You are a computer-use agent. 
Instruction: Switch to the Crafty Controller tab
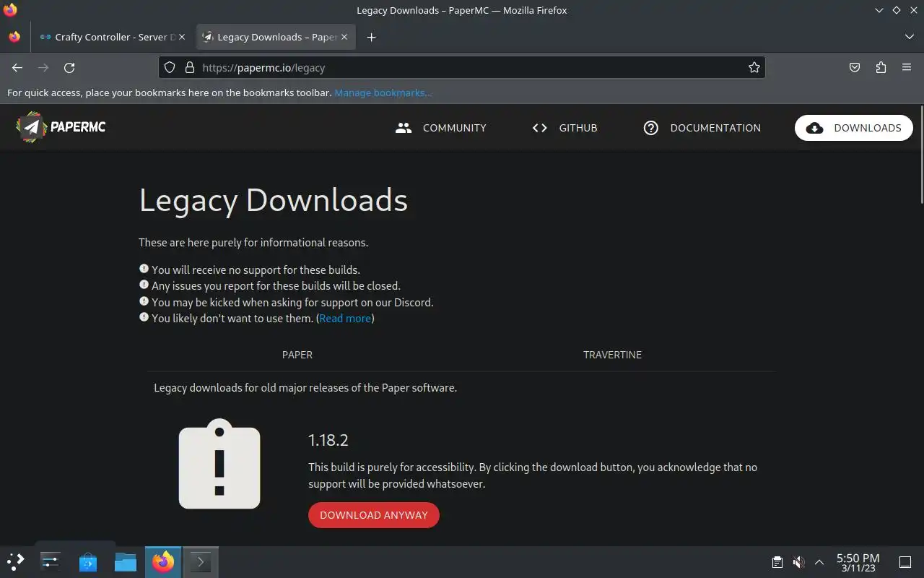(113, 37)
